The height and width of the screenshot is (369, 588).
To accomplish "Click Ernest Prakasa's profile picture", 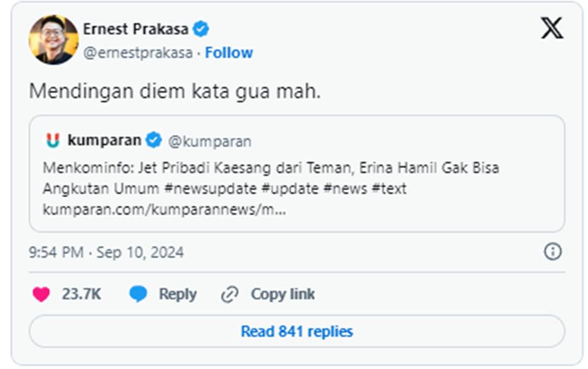I will click(x=55, y=37).
